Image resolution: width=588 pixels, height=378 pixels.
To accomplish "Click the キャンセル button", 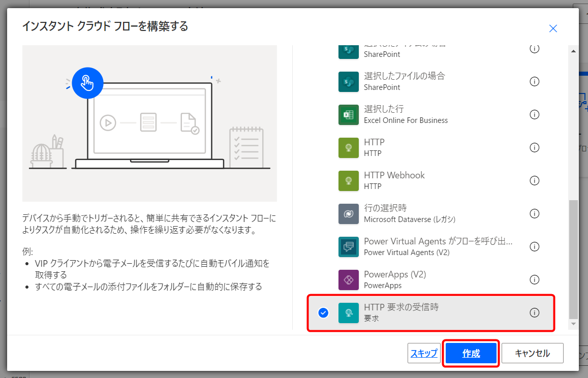I will click(532, 353).
